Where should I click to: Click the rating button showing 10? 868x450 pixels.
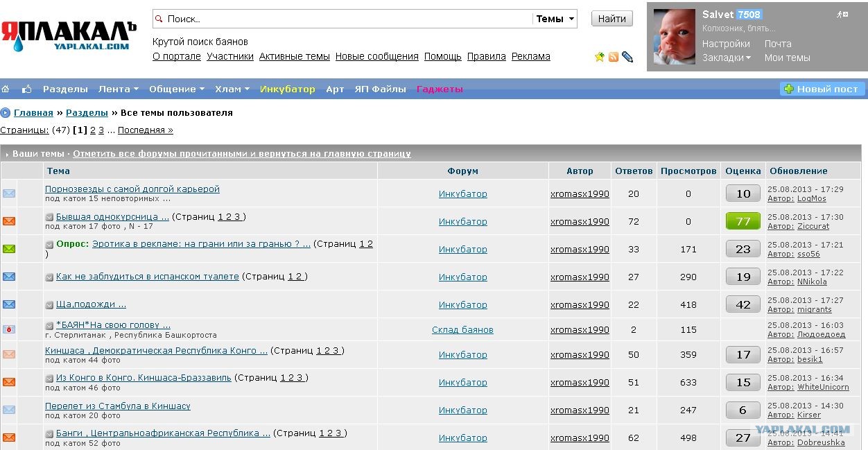click(743, 193)
